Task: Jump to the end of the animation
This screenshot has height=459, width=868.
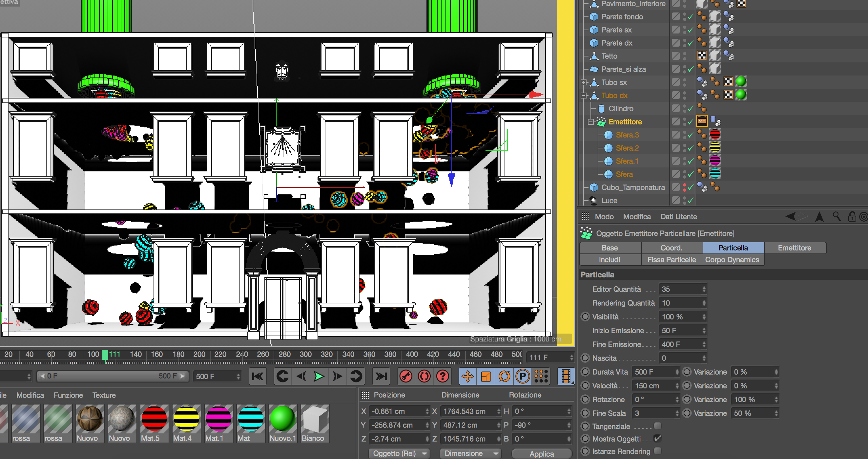Action: [381, 376]
